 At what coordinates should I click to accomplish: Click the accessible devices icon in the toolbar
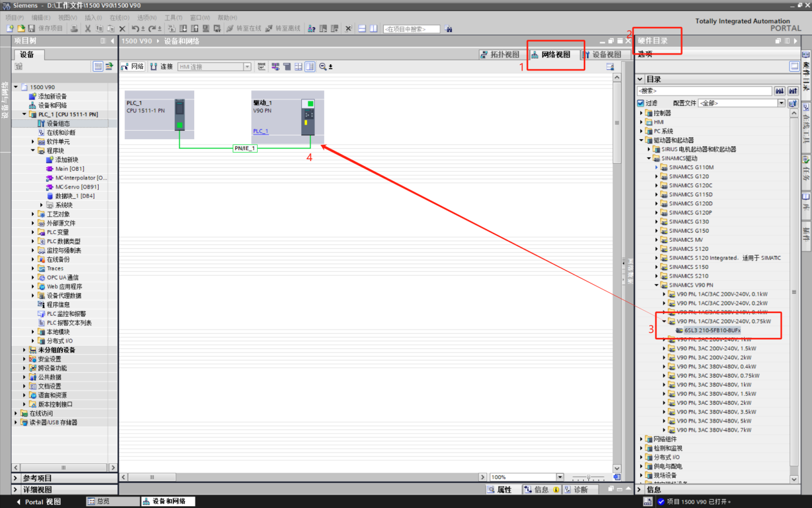point(311,29)
